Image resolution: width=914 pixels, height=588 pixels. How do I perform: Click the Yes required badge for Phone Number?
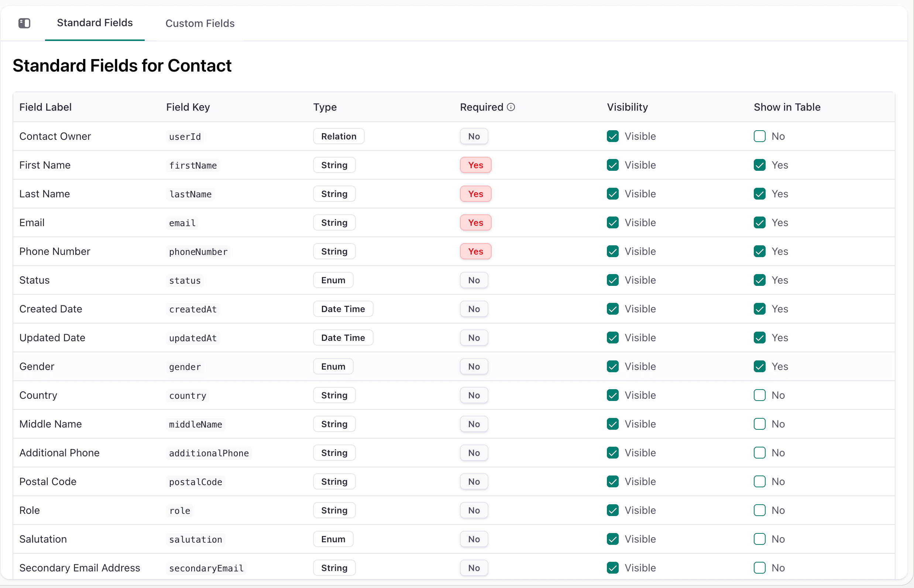coord(475,252)
